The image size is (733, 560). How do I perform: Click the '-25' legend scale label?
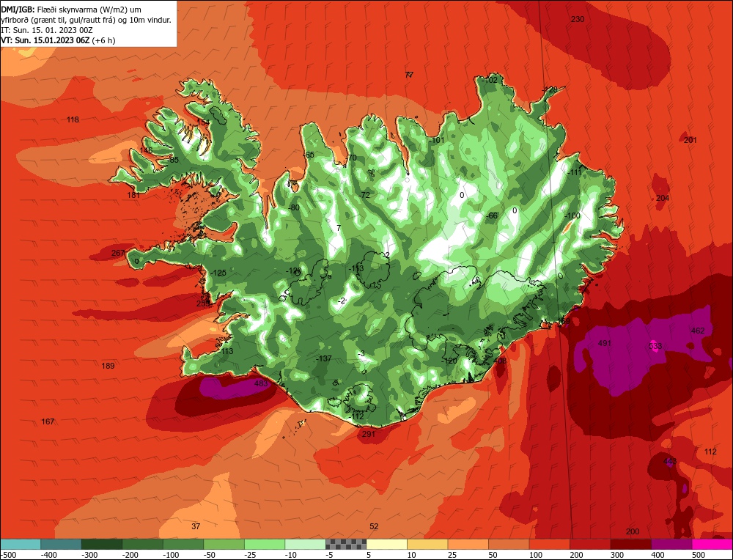point(251,555)
